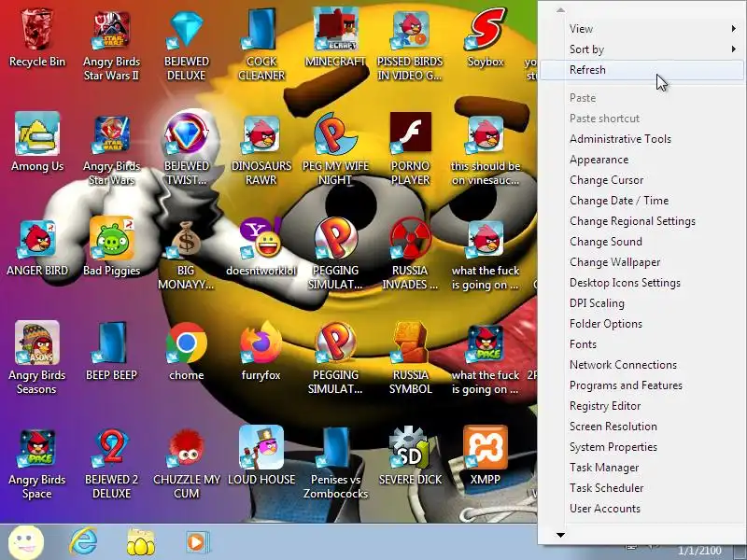The height and width of the screenshot is (560, 747).
Task: Click context menu top scroll-up arrow
Action: coord(561,9)
